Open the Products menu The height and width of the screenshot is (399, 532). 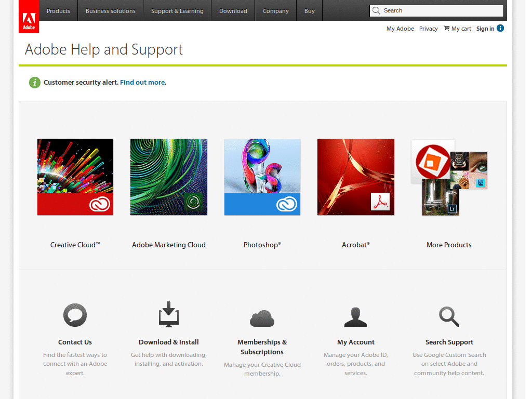tap(58, 10)
